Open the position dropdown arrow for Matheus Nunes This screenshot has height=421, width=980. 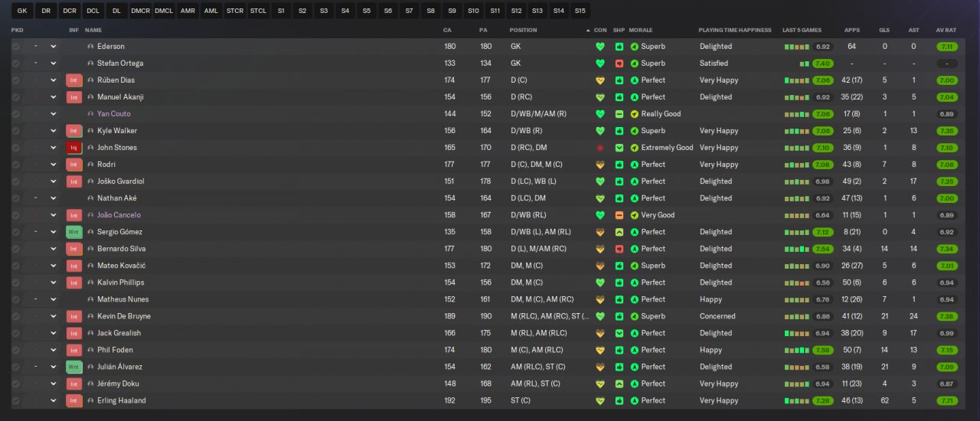[x=54, y=299]
